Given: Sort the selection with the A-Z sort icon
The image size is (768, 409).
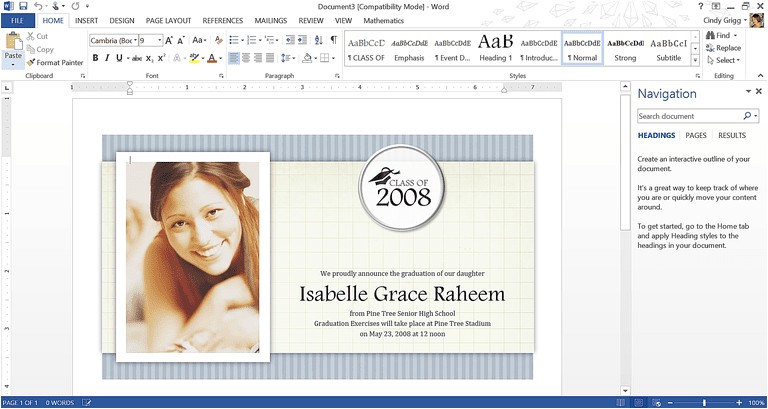Looking at the screenshot, I should pyautogui.click(x=317, y=40).
